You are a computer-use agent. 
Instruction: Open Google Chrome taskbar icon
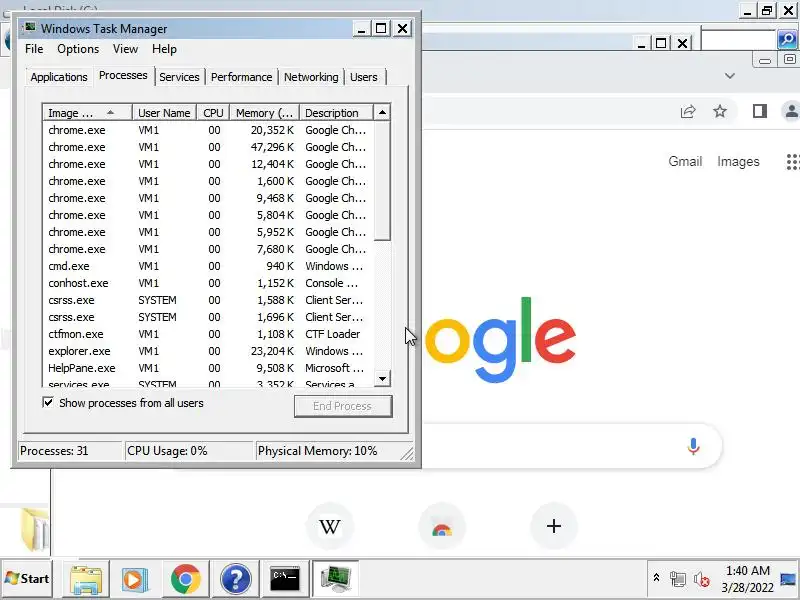tap(185, 579)
